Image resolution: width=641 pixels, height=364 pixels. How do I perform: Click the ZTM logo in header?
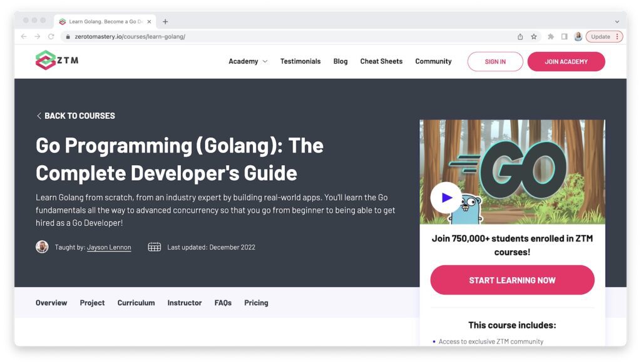point(57,61)
